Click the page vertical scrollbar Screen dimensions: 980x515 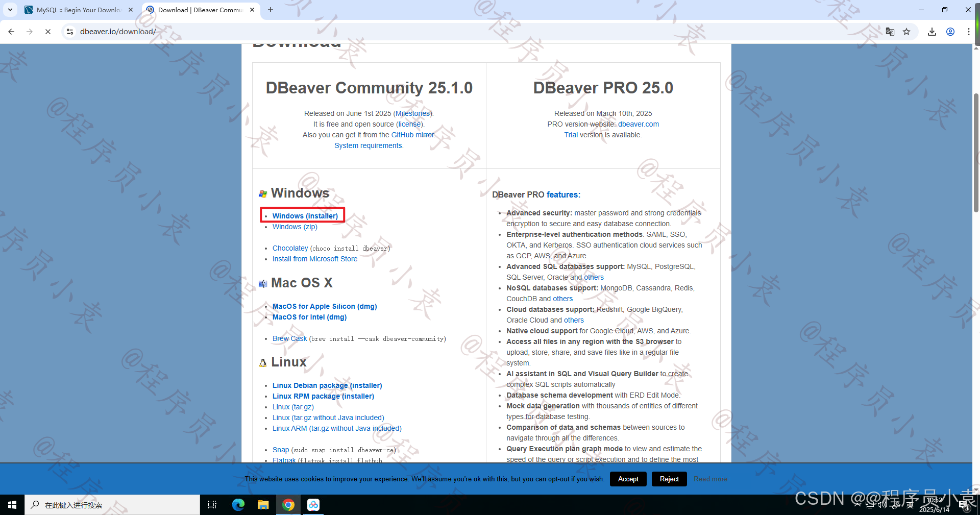[x=976, y=153]
